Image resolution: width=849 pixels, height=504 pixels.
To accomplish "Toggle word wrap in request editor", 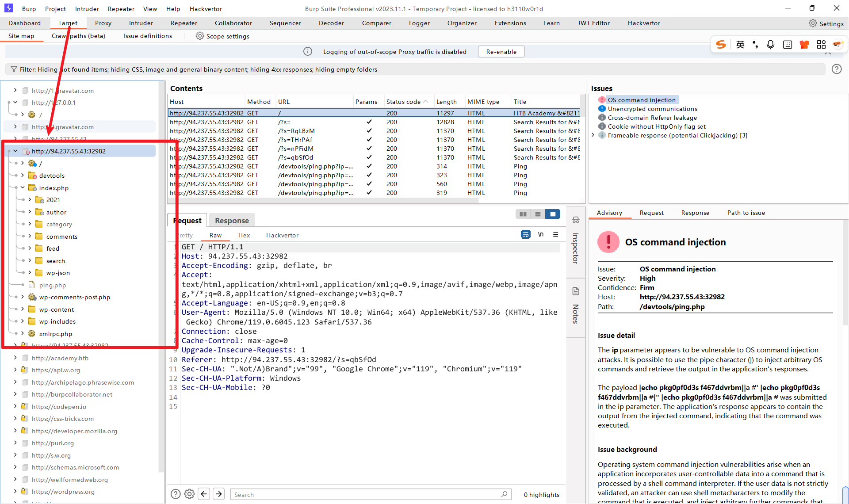I will tap(525, 235).
